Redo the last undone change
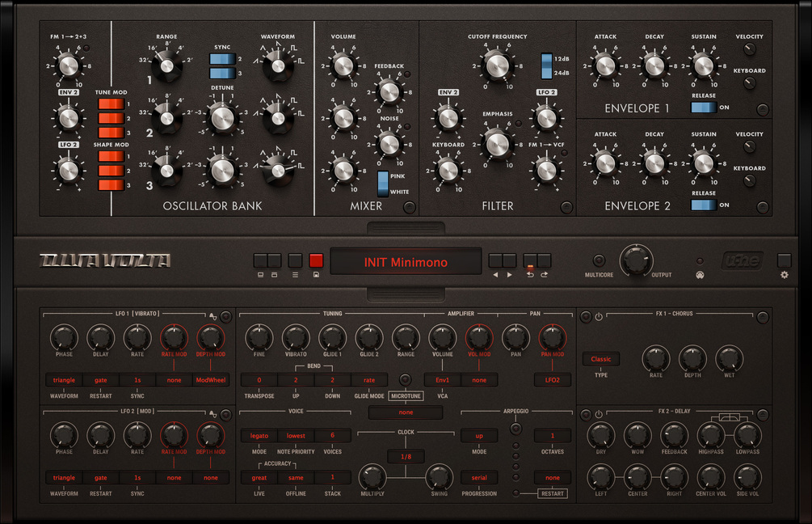 (544, 260)
